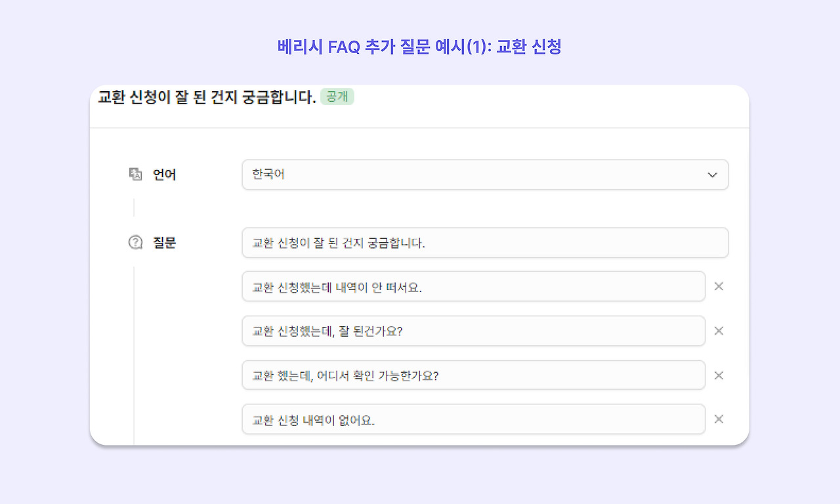Click into '교환 했는데, 어디서 확인 가능한가요?' field
Image resolution: width=840 pixels, height=504 pixels.
(473, 375)
